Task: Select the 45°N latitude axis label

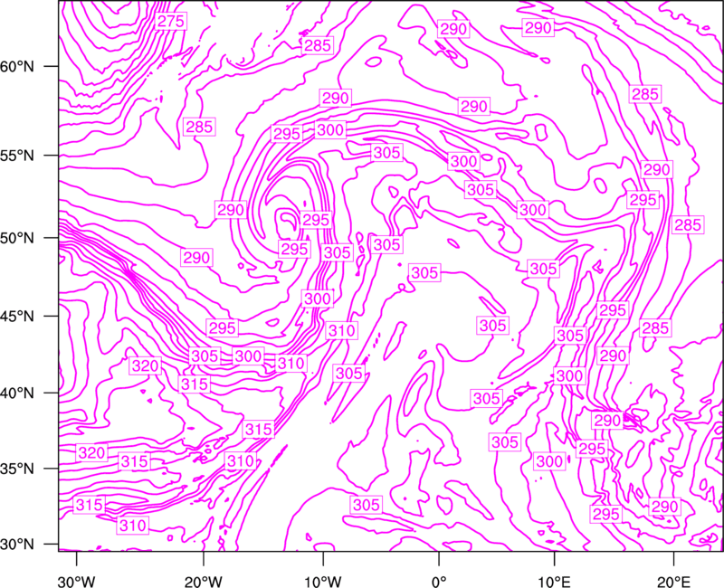Action: 16,317
